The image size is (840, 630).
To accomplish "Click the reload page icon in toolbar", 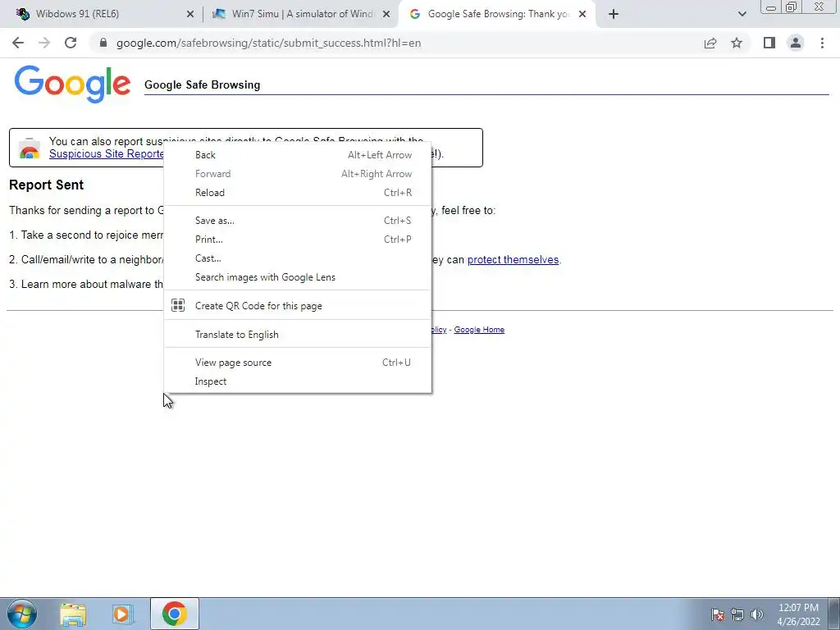I will (71, 43).
